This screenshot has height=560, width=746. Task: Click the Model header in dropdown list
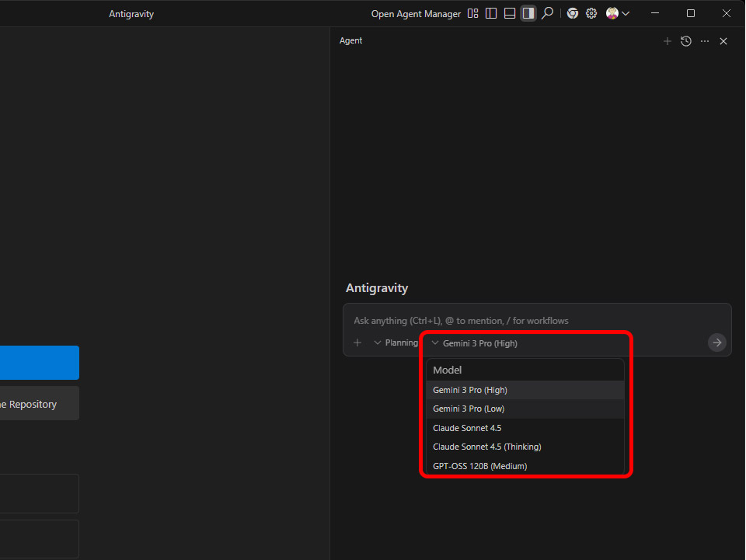448,370
